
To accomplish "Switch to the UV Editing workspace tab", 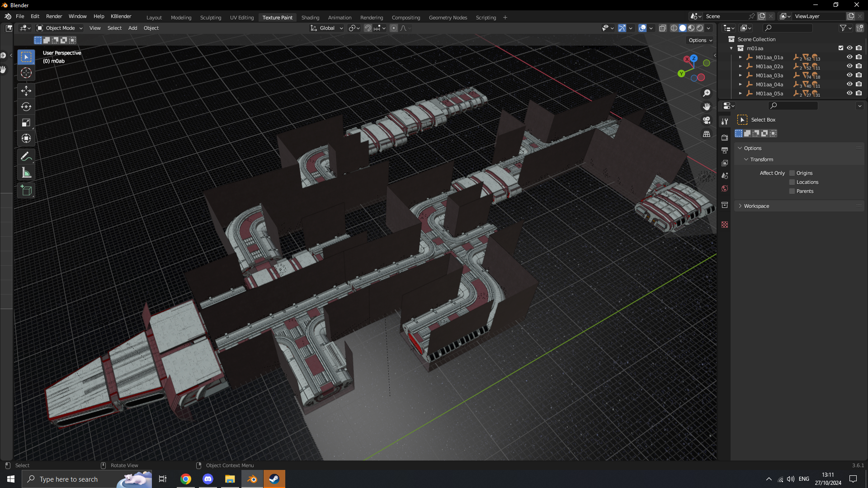I will [242, 18].
